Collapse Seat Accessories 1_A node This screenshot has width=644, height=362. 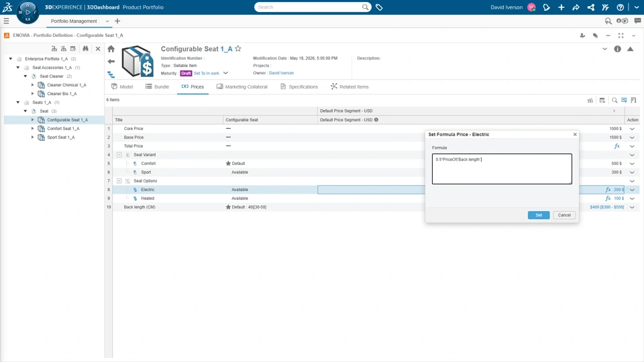(x=18, y=67)
